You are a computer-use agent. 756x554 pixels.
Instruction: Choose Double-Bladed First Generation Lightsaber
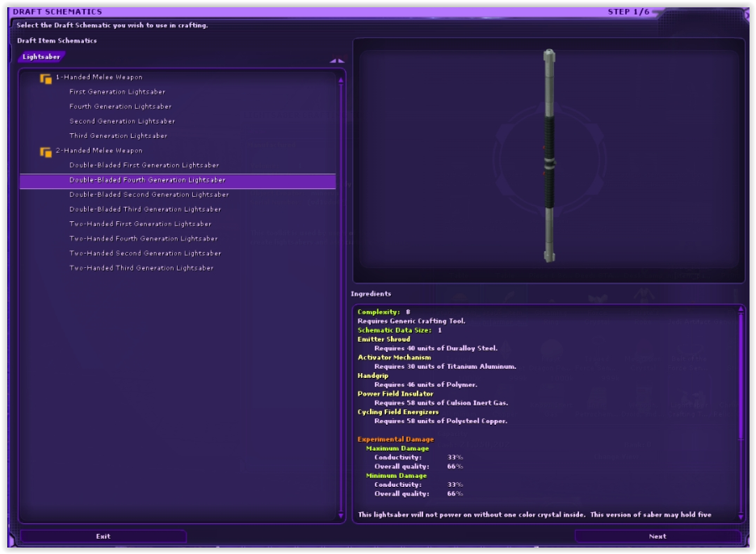click(144, 165)
